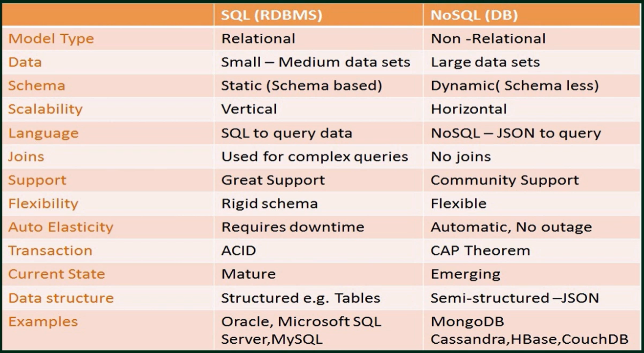Click the NoSQL (DB) column header
This screenshot has width=644, height=353.
pyautogui.click(x=473, y=15)
